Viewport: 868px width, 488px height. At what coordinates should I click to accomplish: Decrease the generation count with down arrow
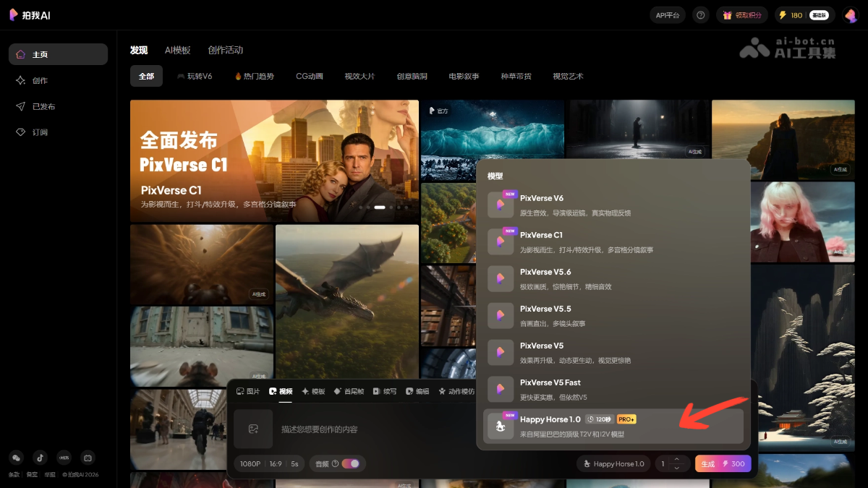[x=676, y=468]
